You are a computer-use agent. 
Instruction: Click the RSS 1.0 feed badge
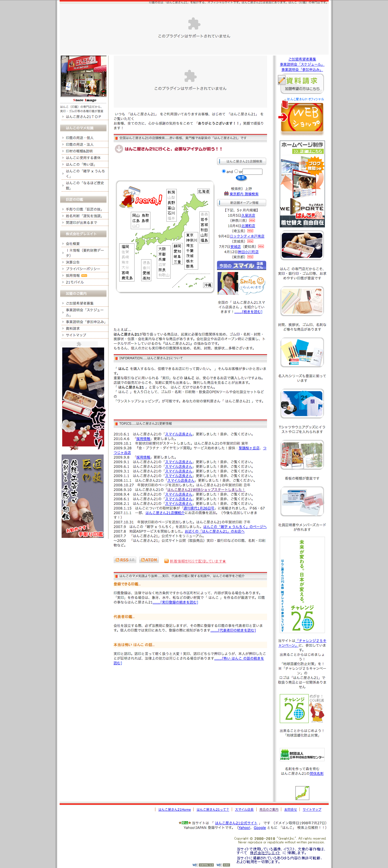coord(125,560)
